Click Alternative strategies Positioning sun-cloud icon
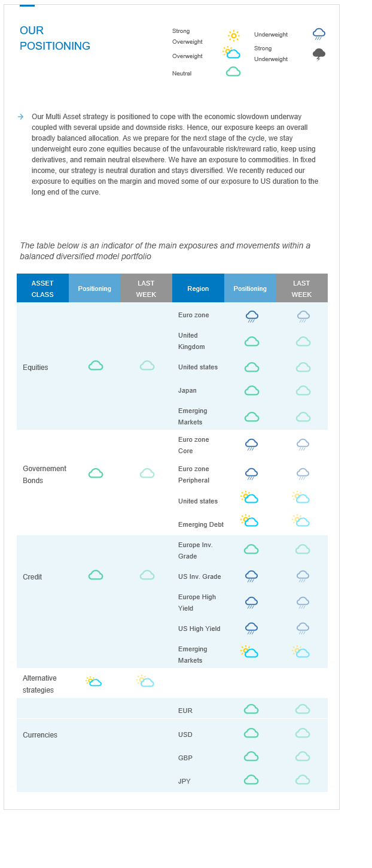Viewport: 372px width, 868px height. [94, 682]
